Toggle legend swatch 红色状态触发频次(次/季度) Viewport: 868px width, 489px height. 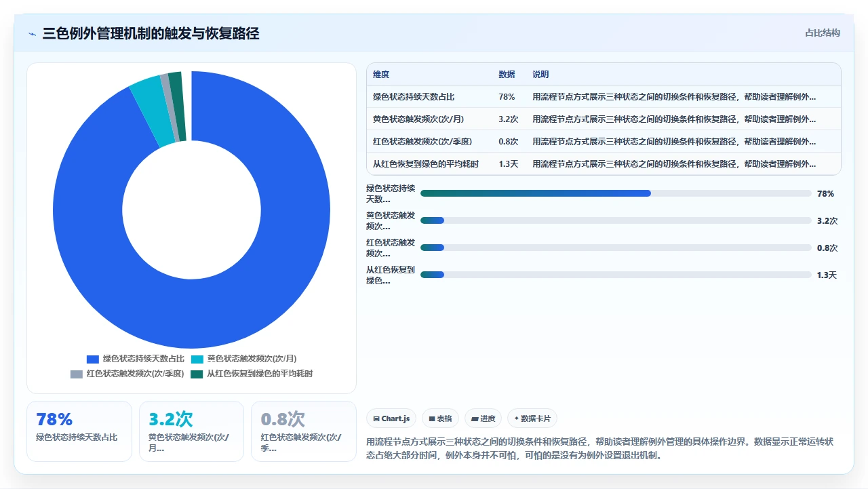pyautogui.click(x=77, y=374)
